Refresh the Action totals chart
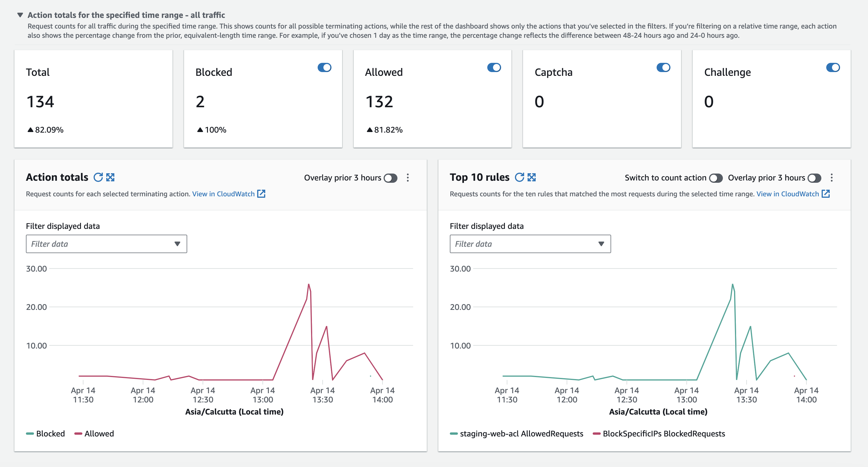The height and width of the screenshot is (467, 868). tap(98, 177)
